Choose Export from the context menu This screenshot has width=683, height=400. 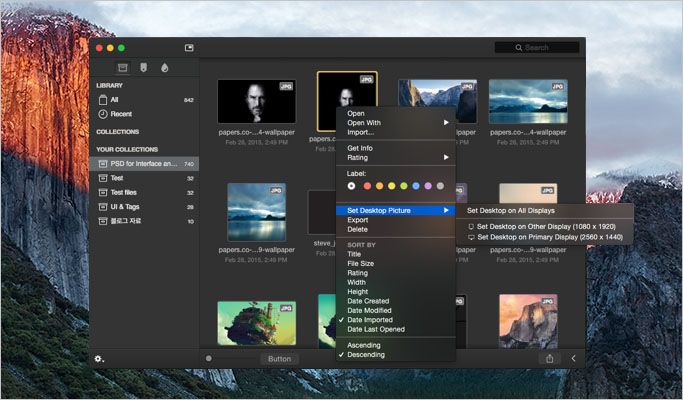pyautogui.click(x=358, y=220)
